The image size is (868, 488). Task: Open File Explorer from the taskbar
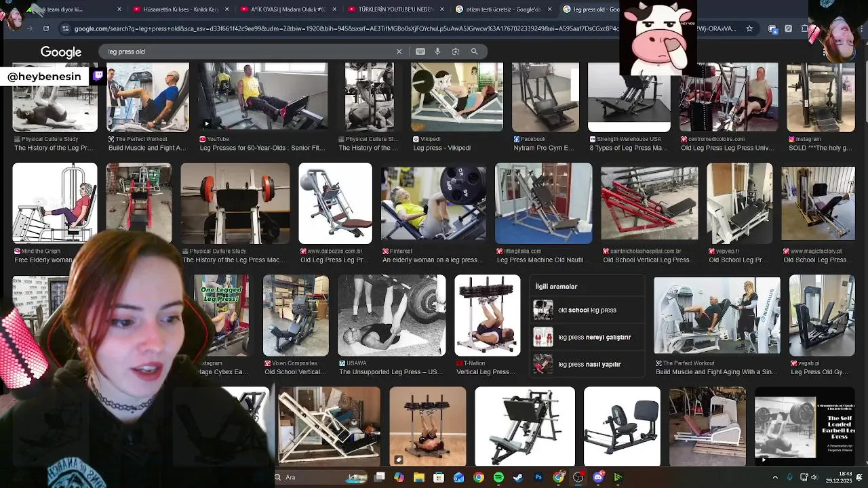419,477
